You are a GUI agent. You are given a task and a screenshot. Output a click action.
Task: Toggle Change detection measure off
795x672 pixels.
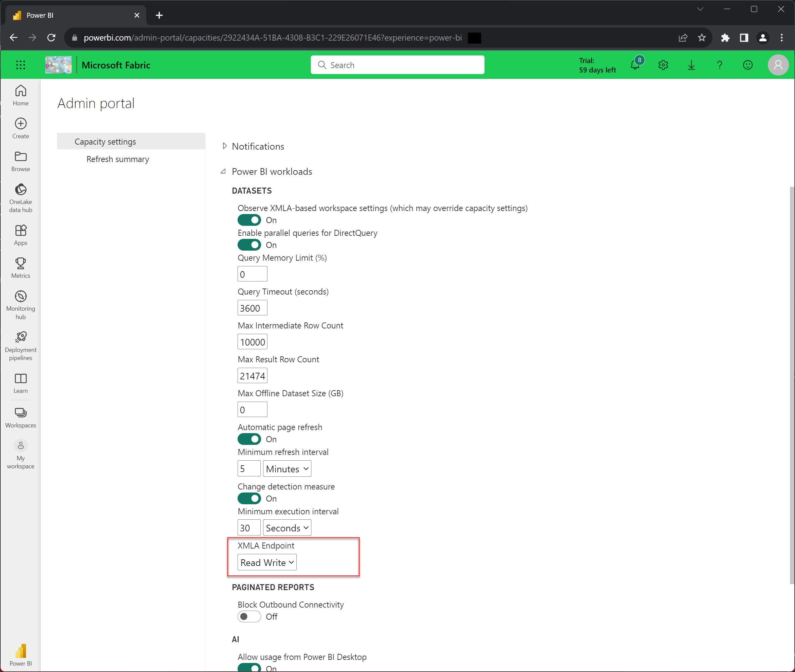[249, 498]
